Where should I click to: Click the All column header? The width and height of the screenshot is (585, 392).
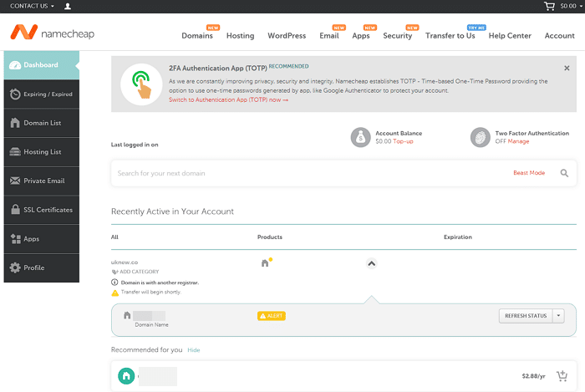(x=114, y=237)
